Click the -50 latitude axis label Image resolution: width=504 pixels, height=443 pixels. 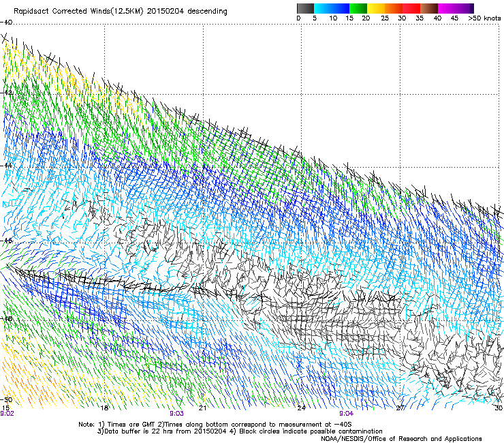6,400
